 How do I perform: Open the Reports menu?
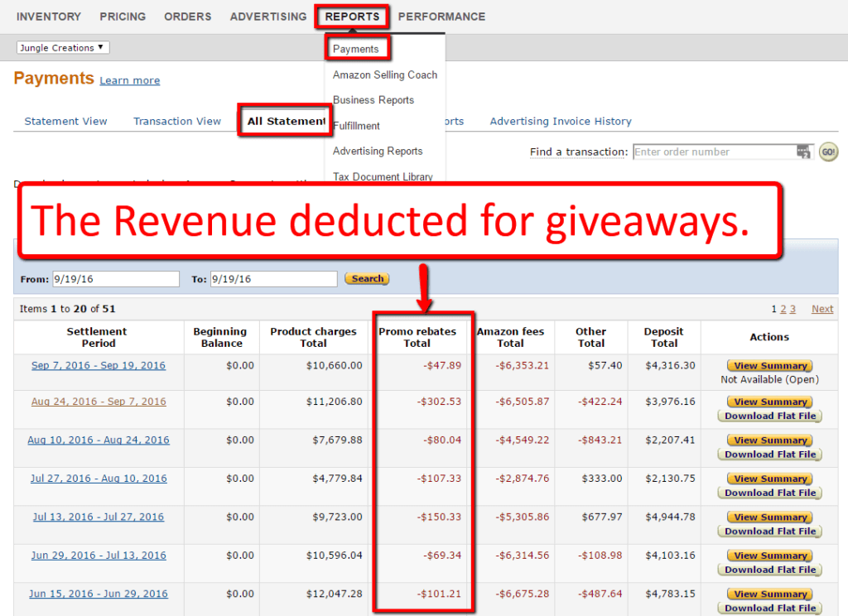click(x=352, y=17)
